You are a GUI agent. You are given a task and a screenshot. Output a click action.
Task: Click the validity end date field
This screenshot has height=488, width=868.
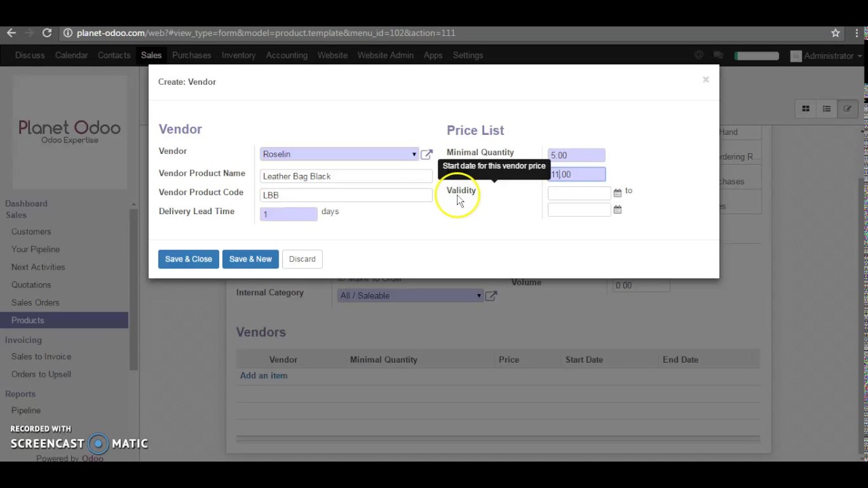[x=579, y=210]
